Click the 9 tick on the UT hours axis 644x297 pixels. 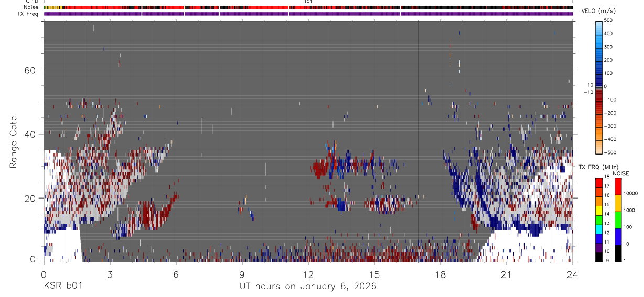(242, 274)
